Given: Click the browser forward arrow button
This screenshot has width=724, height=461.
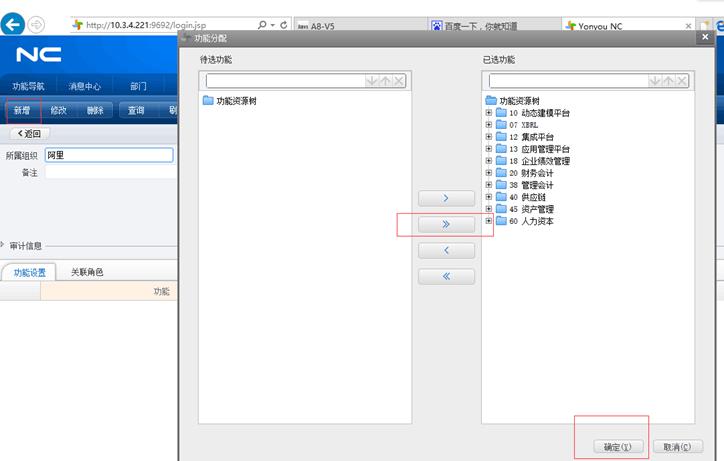Looking at the screenshot, I should pos(37,24).
